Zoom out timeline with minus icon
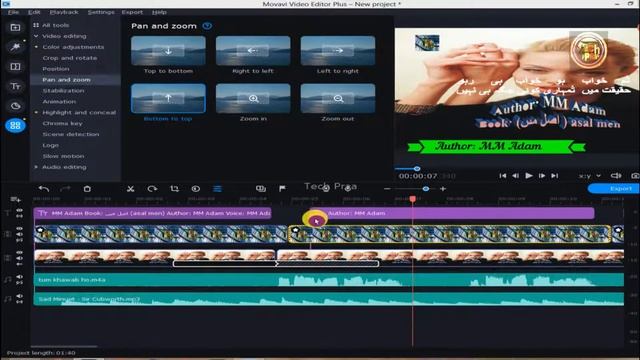The height and width of the screenshot is (360, 640). click(x=387, y=189)
